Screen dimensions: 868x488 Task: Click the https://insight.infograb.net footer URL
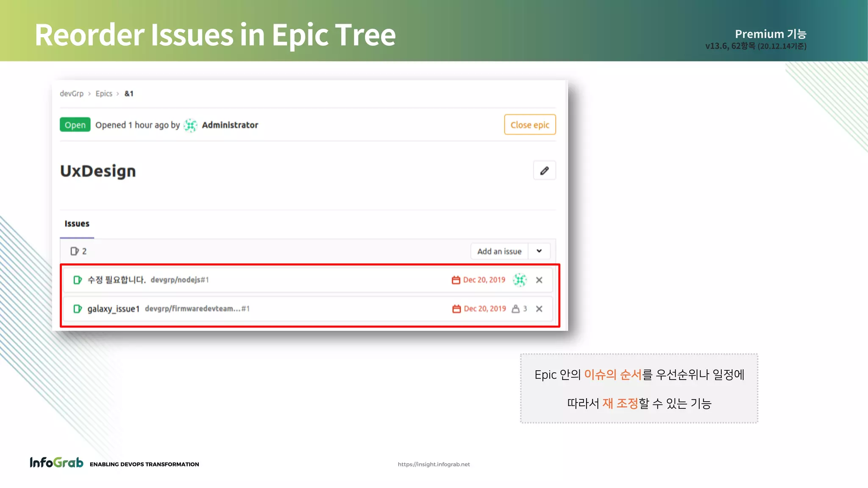coord(434,464)
